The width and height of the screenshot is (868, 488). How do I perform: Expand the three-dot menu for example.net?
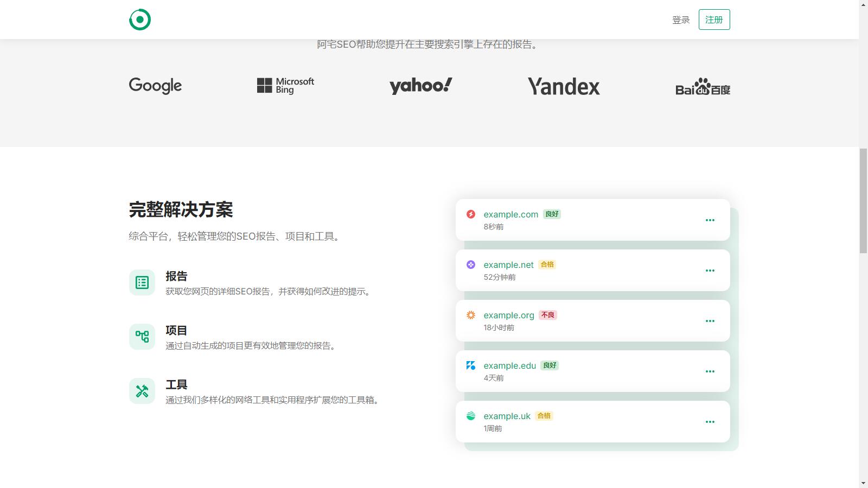pos(710,271)
